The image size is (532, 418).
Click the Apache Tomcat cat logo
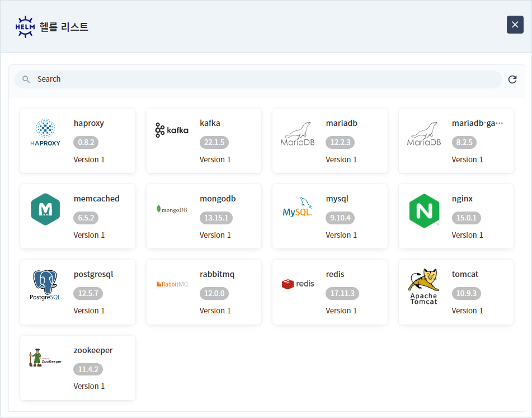click(424, 287)
